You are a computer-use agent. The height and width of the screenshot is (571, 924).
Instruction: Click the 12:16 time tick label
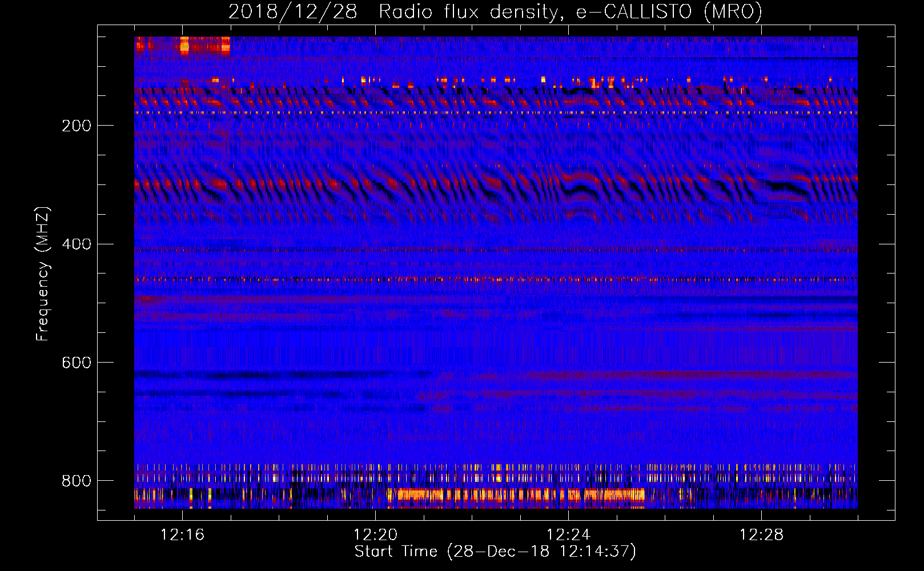click(x=183, y=535)
